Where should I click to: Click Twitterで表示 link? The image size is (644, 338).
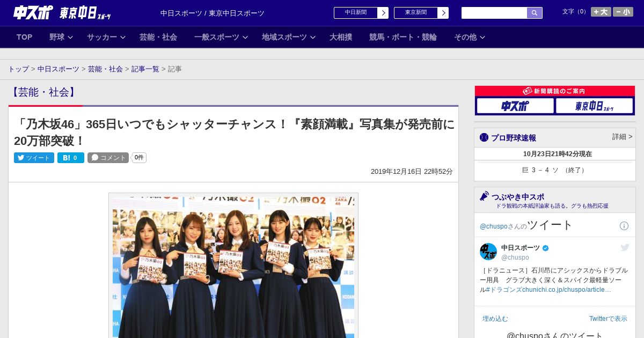pyautogui.click(x=608, y=319)
